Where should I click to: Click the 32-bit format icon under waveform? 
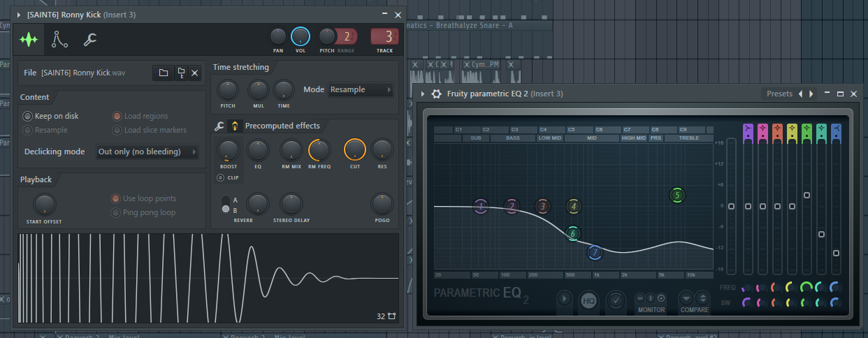click(x=391, y=316)
